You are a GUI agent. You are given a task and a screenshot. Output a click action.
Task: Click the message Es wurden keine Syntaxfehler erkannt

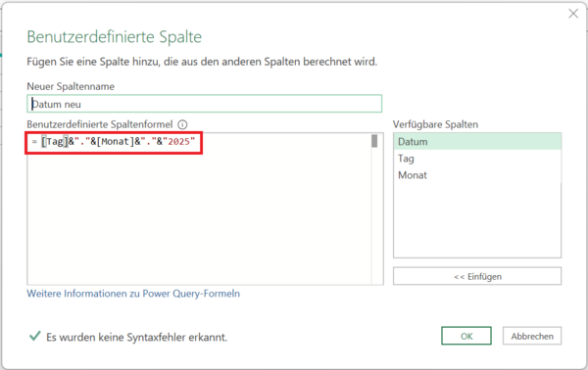[x=136, y=337]
